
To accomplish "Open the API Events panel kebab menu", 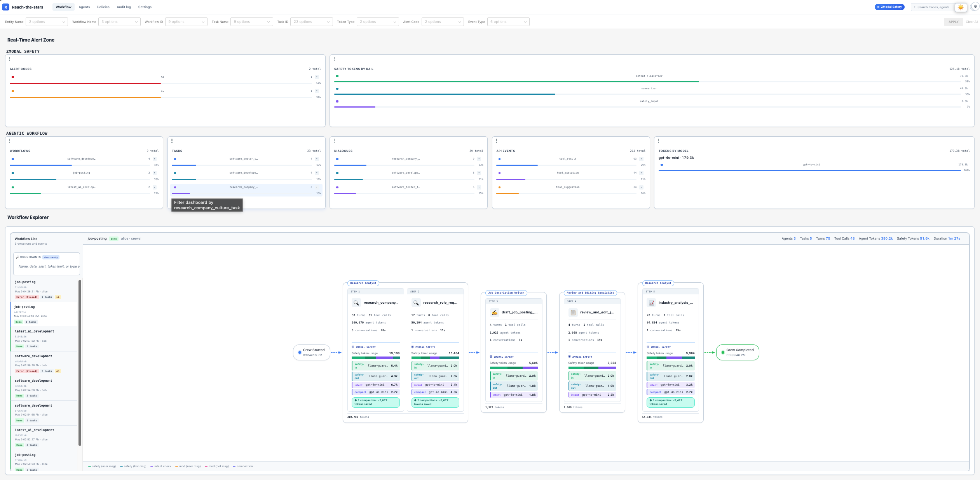I will click(x=497, y=141).
